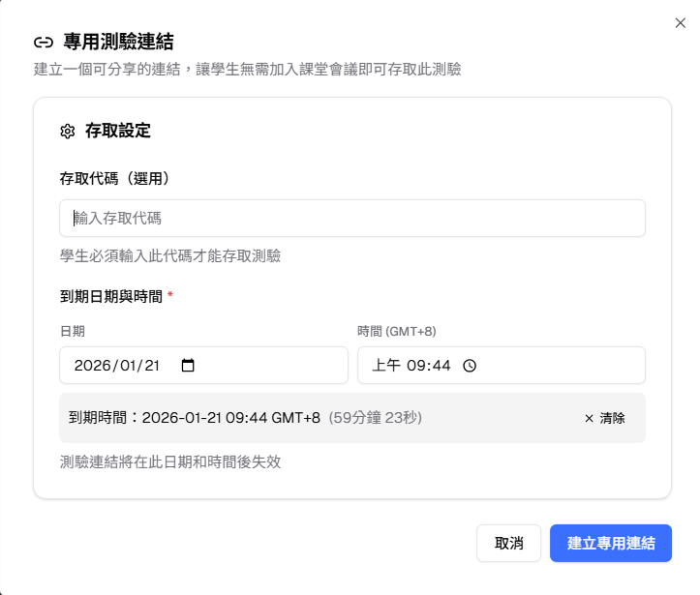Click the 清除 button to clear expiry

(605, 418)
